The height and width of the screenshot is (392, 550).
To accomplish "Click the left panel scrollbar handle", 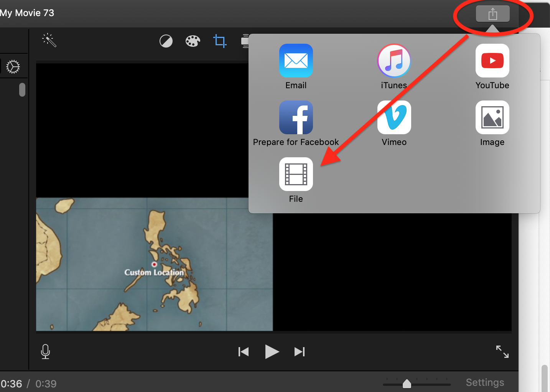I will point(22,90).
